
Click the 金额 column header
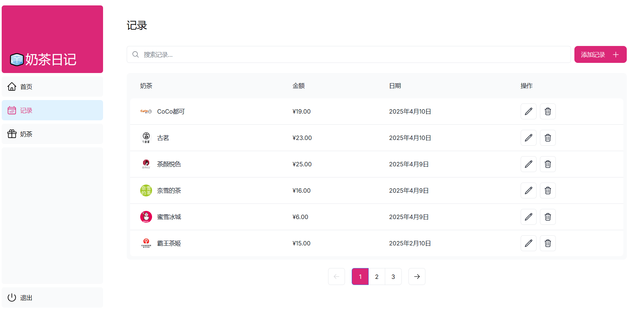(x=299, y=86)
